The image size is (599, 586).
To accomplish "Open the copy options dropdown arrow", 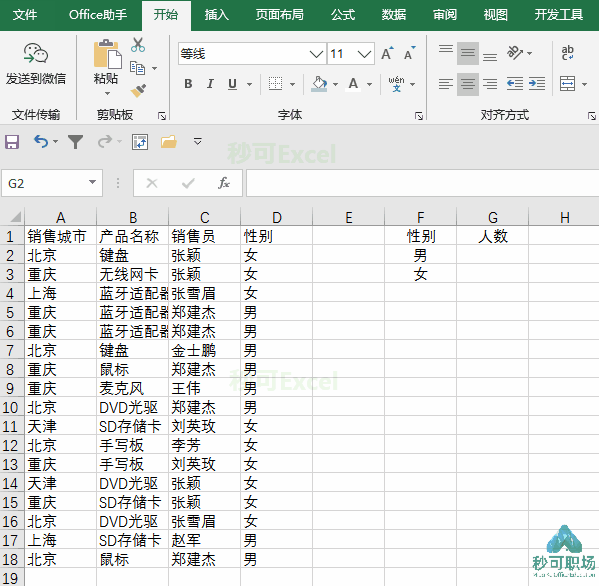I will [x=154, y=69].
